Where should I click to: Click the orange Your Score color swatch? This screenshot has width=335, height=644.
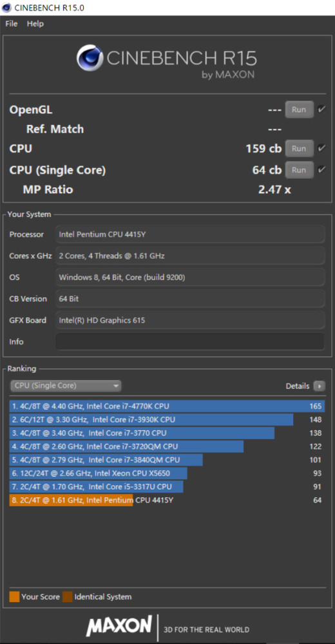point(14,597)
